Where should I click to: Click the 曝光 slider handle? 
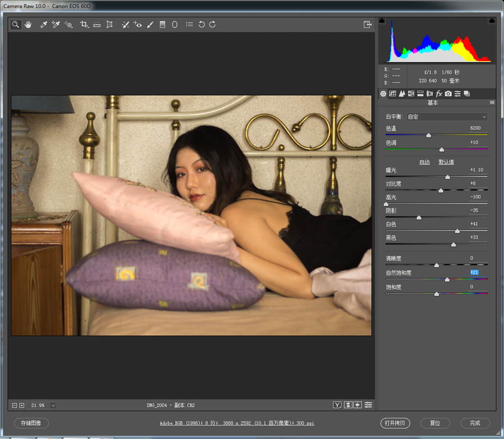pyautogui.click(x=447, y=177)
